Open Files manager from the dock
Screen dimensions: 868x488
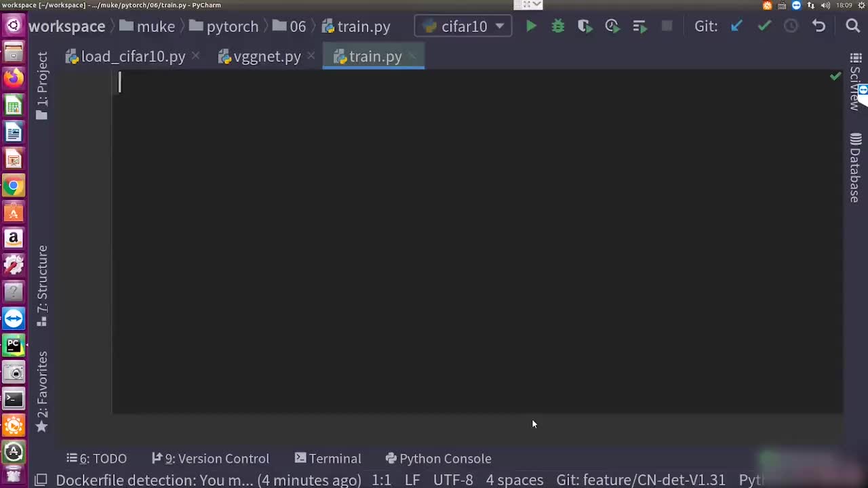pos(14,53)
